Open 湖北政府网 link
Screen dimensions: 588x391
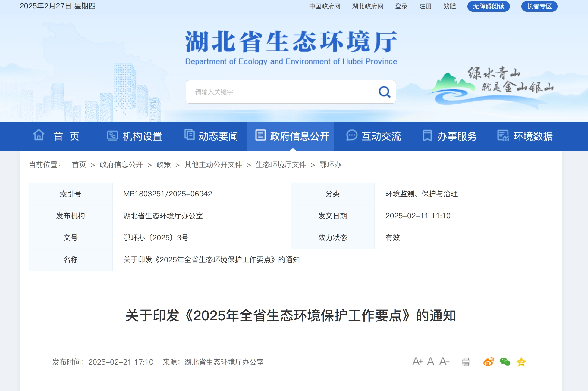(x=368, y=6)
